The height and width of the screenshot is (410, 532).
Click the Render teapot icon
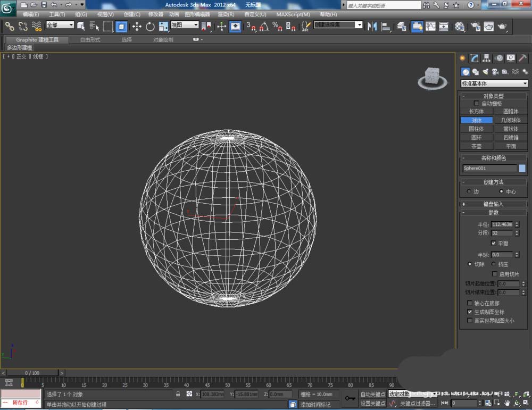pos(502,26)
